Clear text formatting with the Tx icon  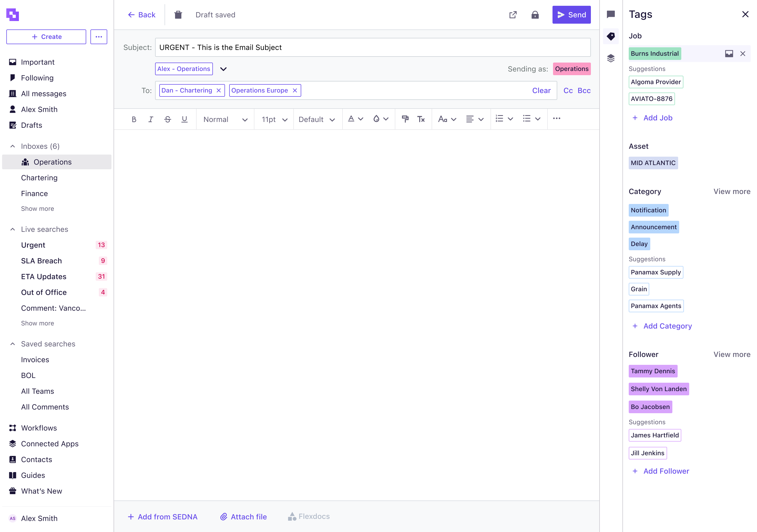pos(421,119)
